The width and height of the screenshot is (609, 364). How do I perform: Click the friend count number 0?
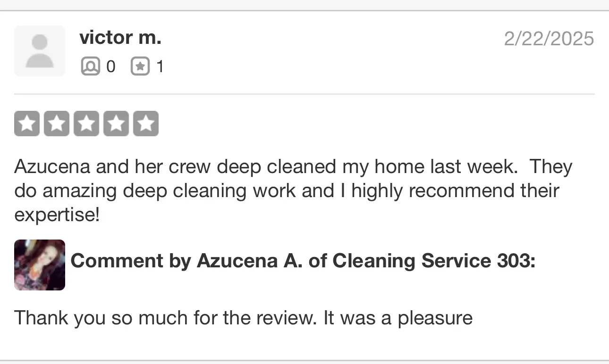point(111,67)
